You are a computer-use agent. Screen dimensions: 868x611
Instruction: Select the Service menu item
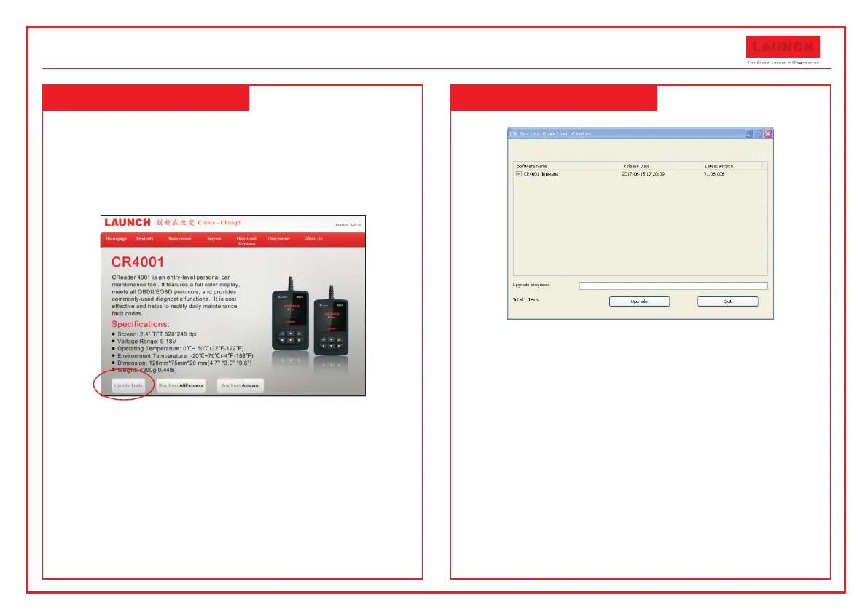coord(214,239)
